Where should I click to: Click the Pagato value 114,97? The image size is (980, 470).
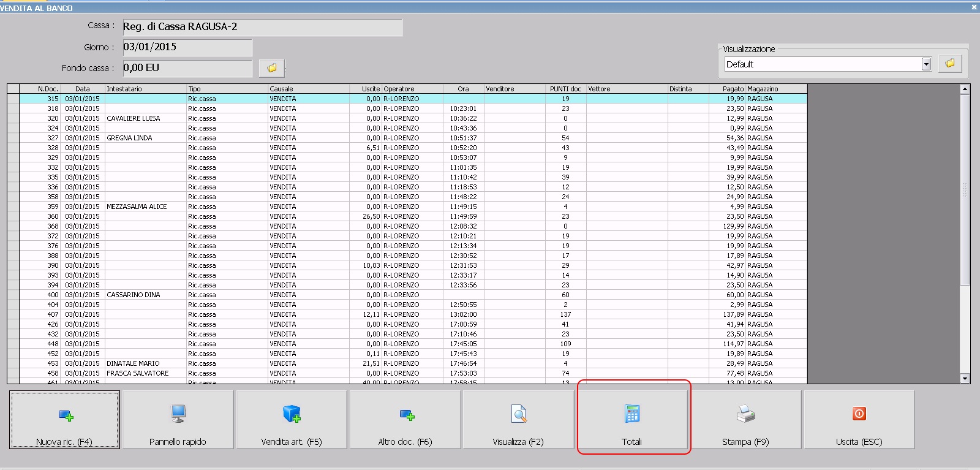point(733,344)
